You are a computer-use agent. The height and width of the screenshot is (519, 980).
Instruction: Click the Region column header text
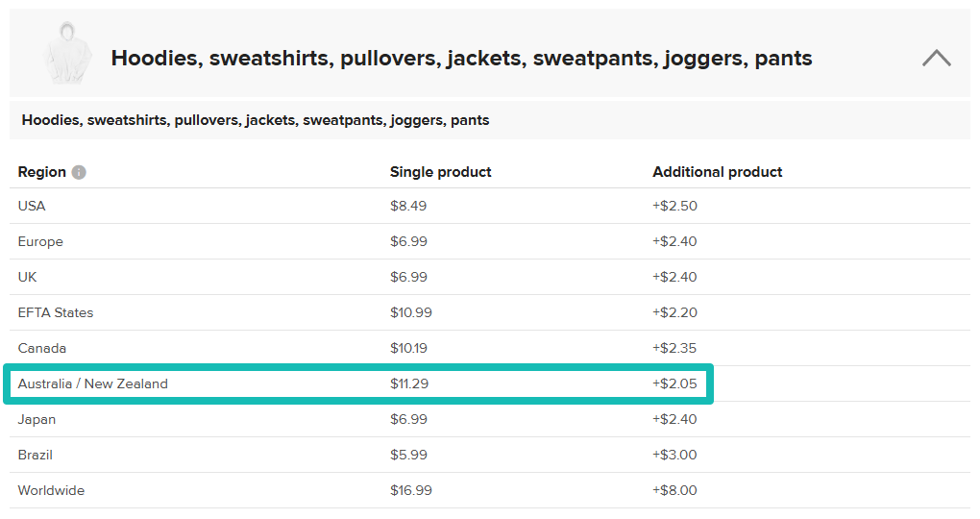pos(42,172)
